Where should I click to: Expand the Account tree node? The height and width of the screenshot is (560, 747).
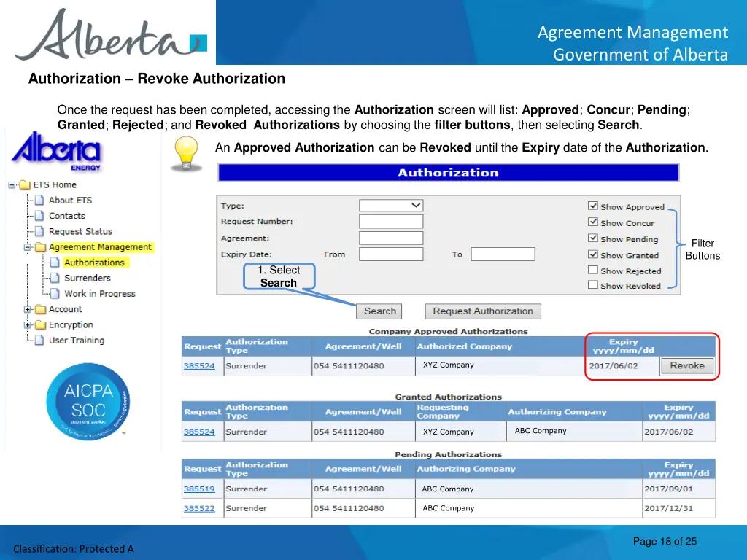(28, 309)
